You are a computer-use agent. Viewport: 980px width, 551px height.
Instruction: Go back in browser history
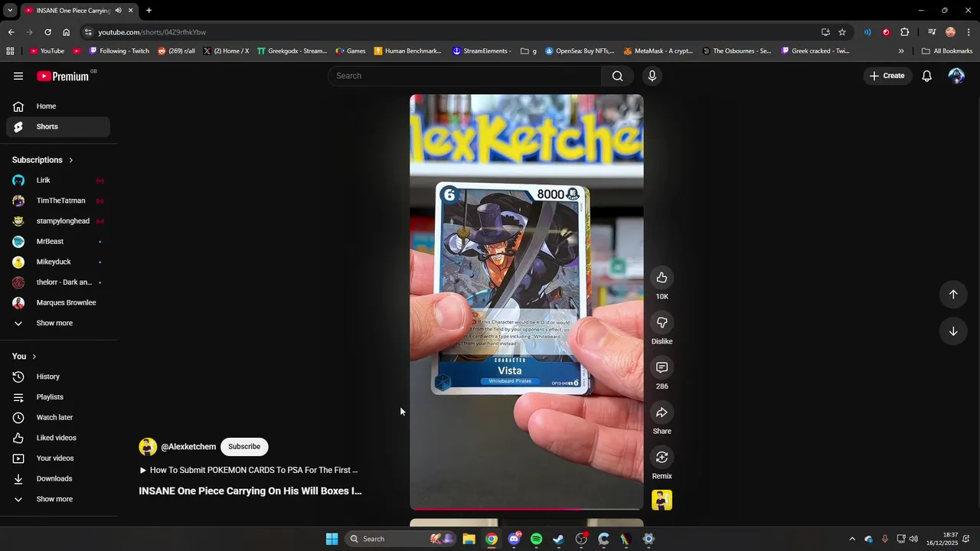click(11, 32)
